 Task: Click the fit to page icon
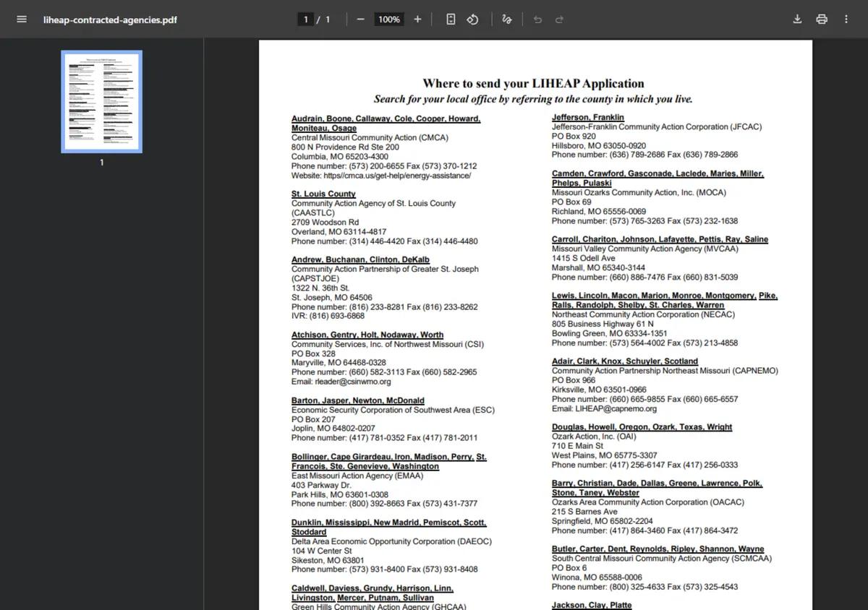(451, 20)
